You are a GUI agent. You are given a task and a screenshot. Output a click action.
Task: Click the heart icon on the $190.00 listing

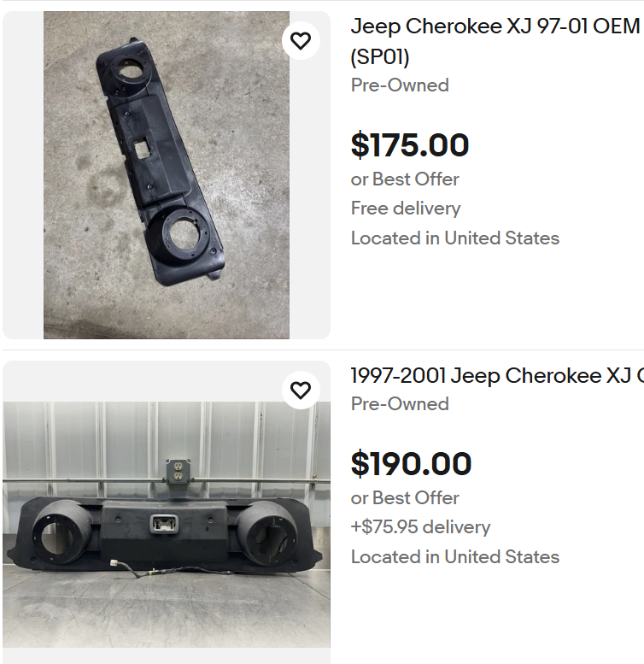coord(301,391)
